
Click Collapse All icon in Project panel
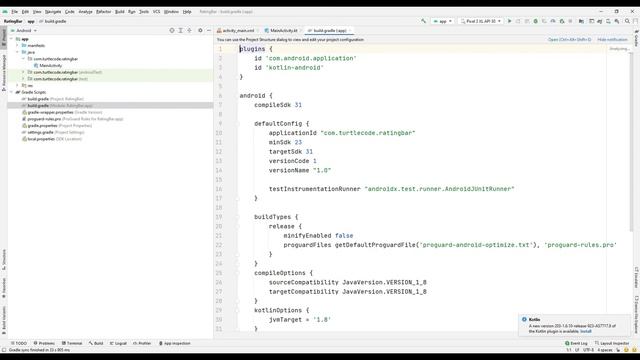189,30
